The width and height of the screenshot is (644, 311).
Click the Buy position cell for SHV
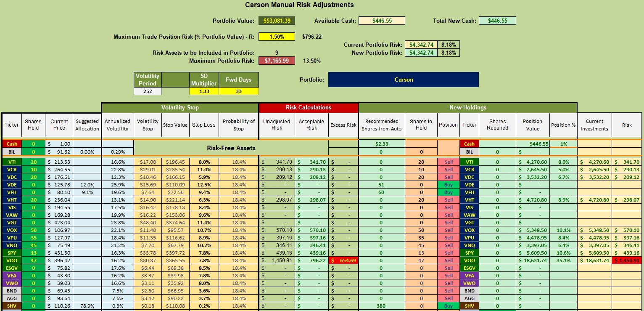coord(449,306)
